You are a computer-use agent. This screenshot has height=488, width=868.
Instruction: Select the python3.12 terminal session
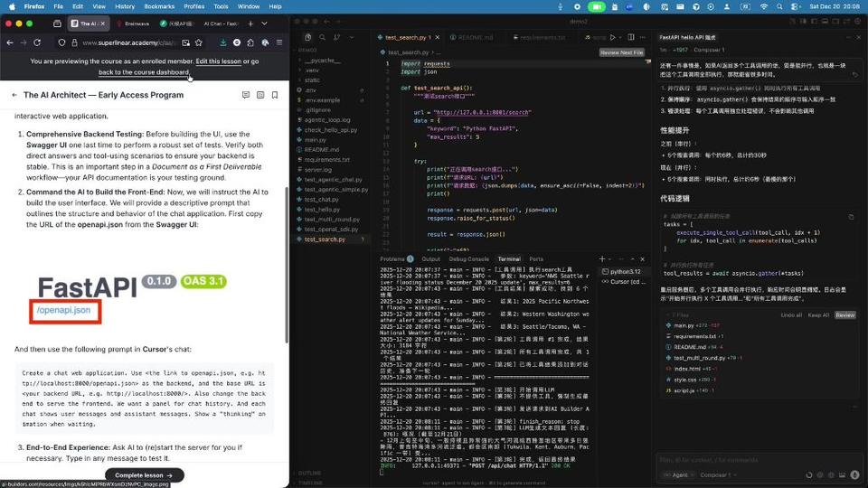pyautogui.click(x=623, y=272)
